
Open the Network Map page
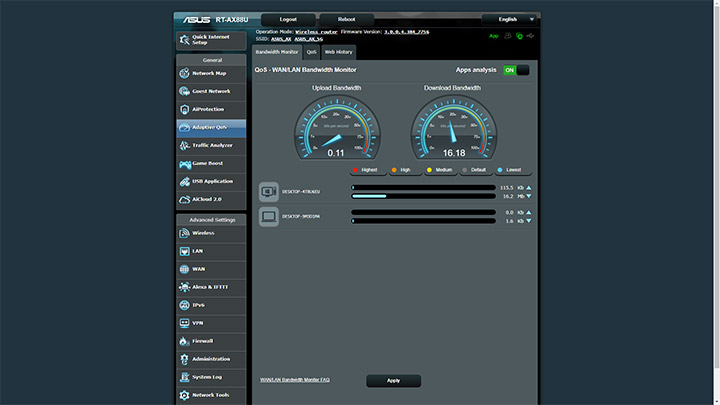(211, 73)
